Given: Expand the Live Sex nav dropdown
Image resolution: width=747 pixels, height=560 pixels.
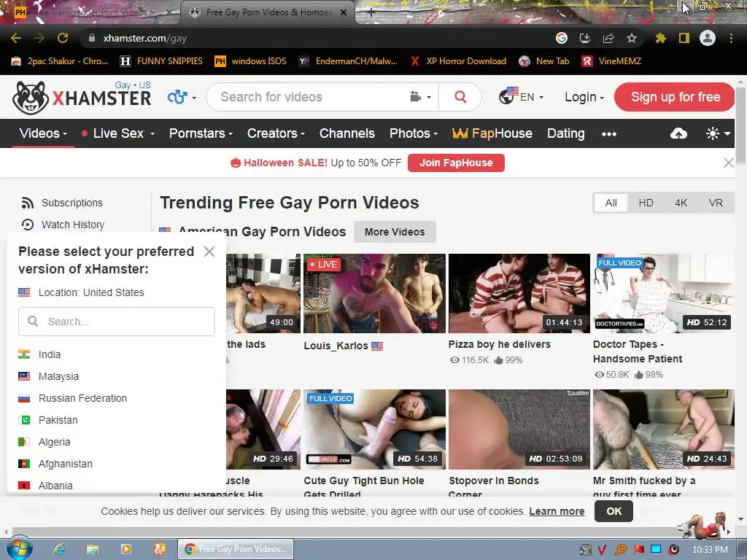Looking at the screenshot, I should click(118, 134).
